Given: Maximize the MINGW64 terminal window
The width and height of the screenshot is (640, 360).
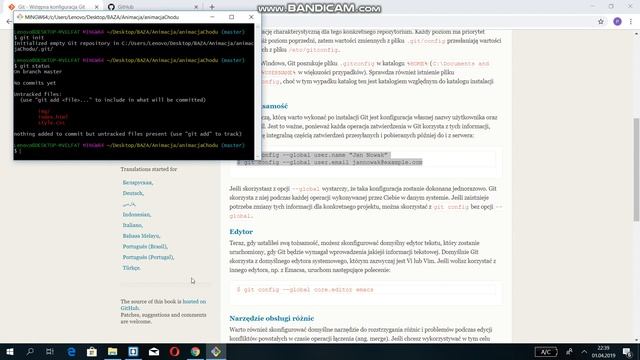Looking at the screenshot, I should click(x=231, y=17).
